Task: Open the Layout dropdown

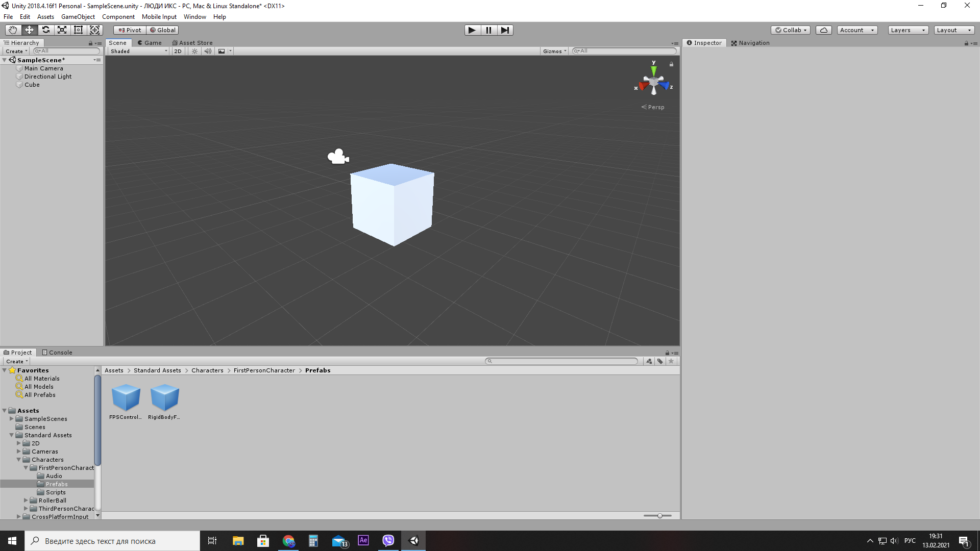Action: (x=954, y=30)
